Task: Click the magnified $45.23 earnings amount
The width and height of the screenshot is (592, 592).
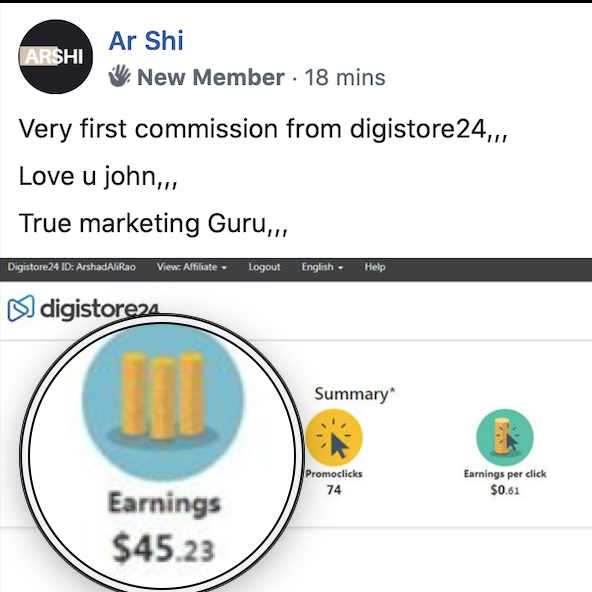Action: coord(163,548)
